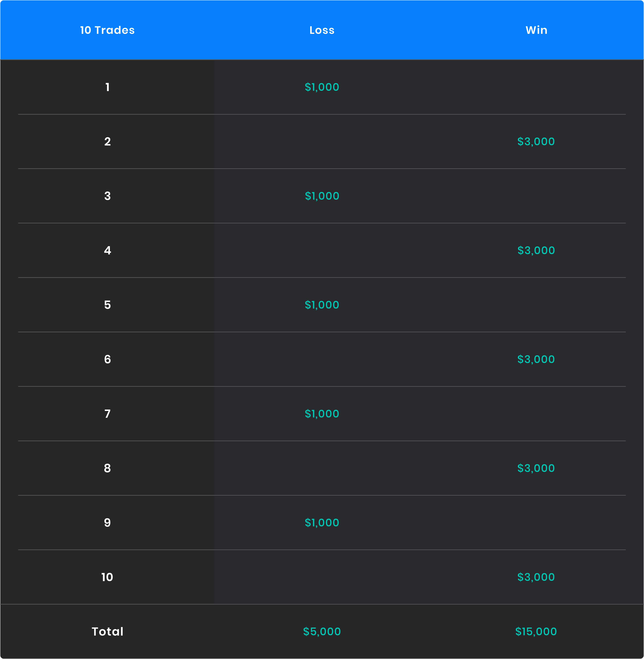Select the $3,000 win in trade 4

point(536,250)
